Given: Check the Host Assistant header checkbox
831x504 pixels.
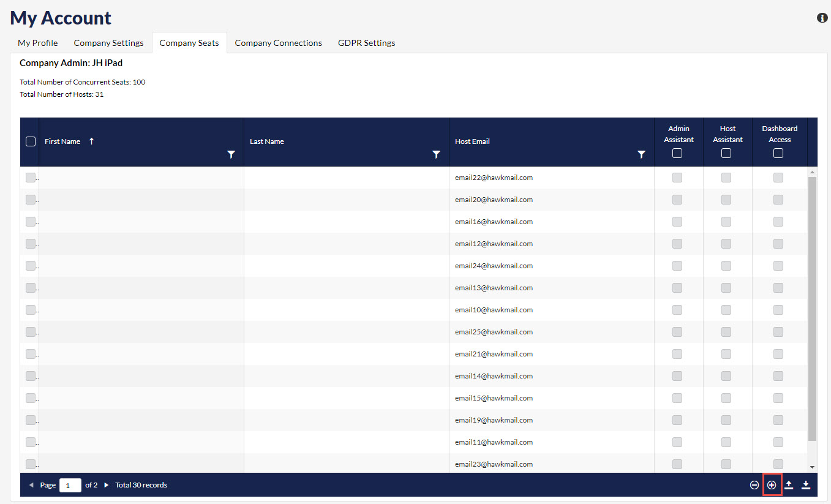Looking at the screenshot, I should (x=726, y=154).
